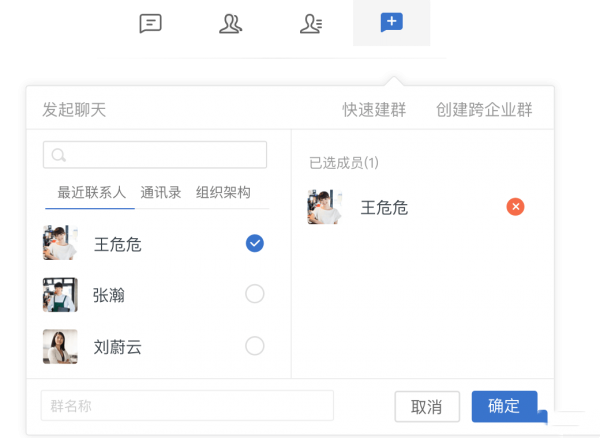
Task: Click the 发起聊天 title
Action: coord(74,110)
